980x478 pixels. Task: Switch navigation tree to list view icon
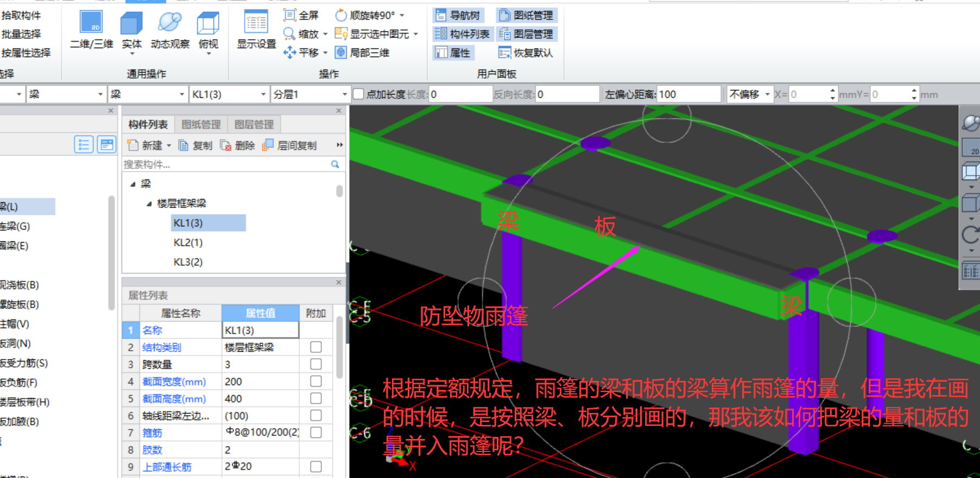click(84, 144)
